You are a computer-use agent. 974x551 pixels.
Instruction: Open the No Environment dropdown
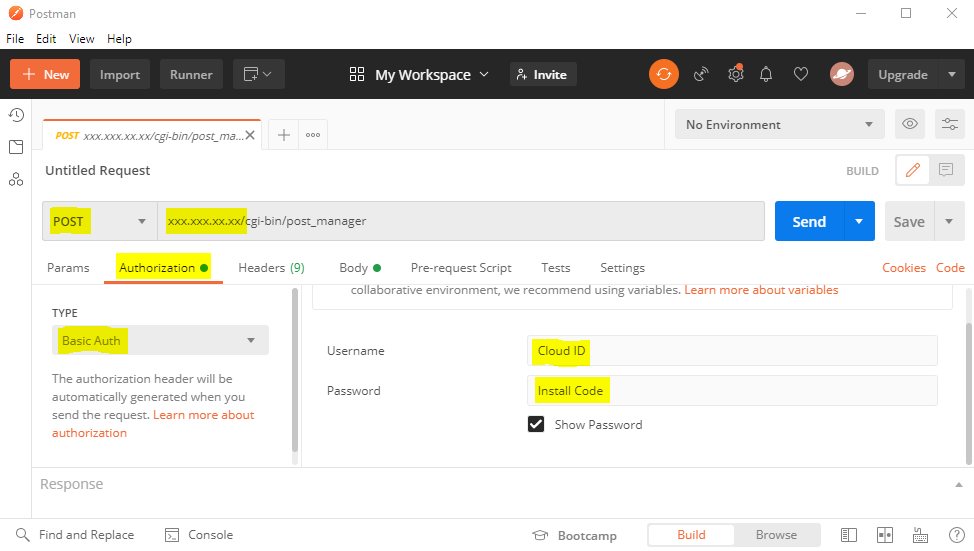[x=780, y=124]
